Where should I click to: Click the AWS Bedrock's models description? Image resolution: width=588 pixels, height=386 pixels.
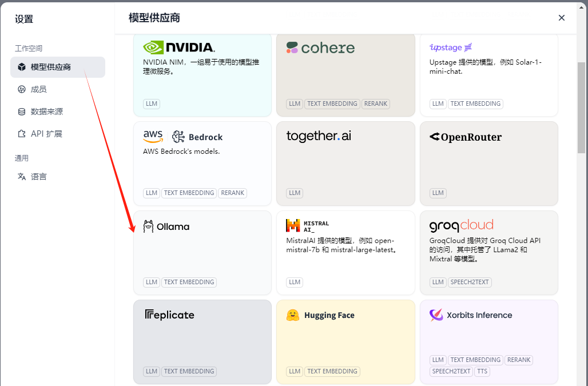tap(181, 152)
